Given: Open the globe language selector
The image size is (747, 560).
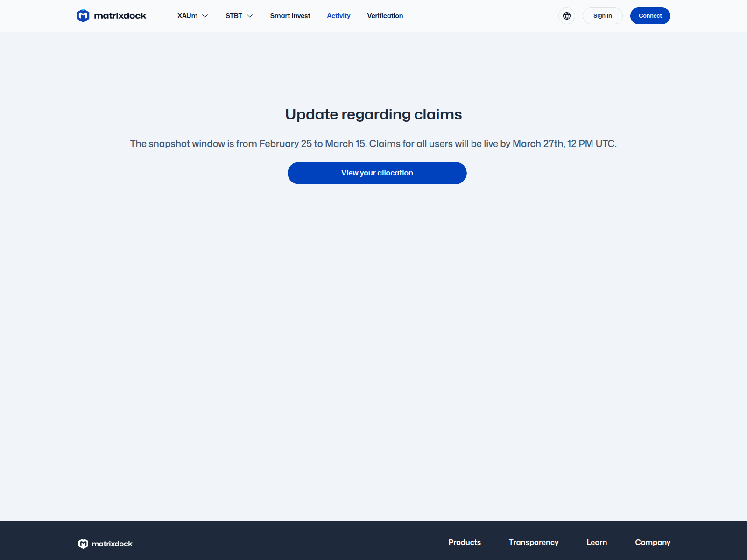Looking at the screenshot, I should point(566,16).
